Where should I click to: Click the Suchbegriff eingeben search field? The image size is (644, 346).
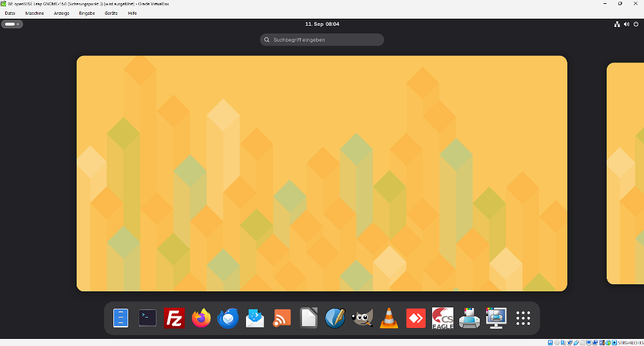point(322,40)
